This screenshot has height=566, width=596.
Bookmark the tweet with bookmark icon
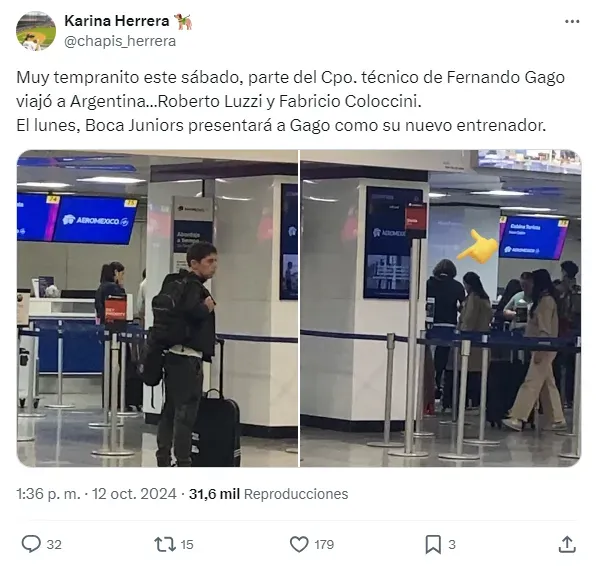(433, 544)
